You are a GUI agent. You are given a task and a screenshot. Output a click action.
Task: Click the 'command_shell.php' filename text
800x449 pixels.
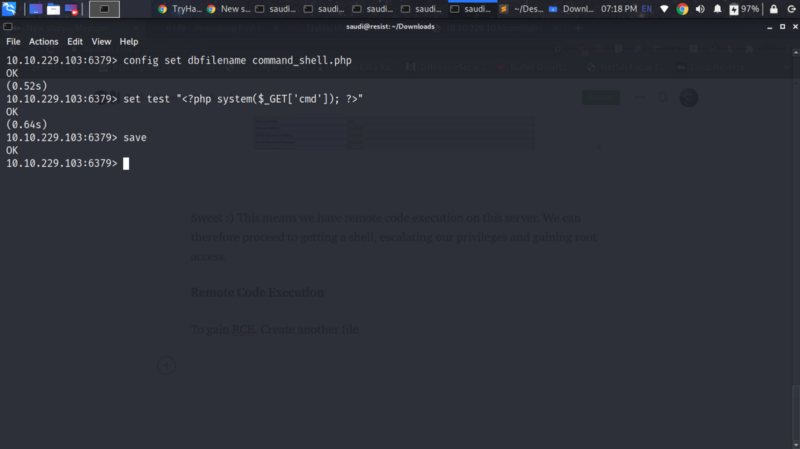point(302,61)
